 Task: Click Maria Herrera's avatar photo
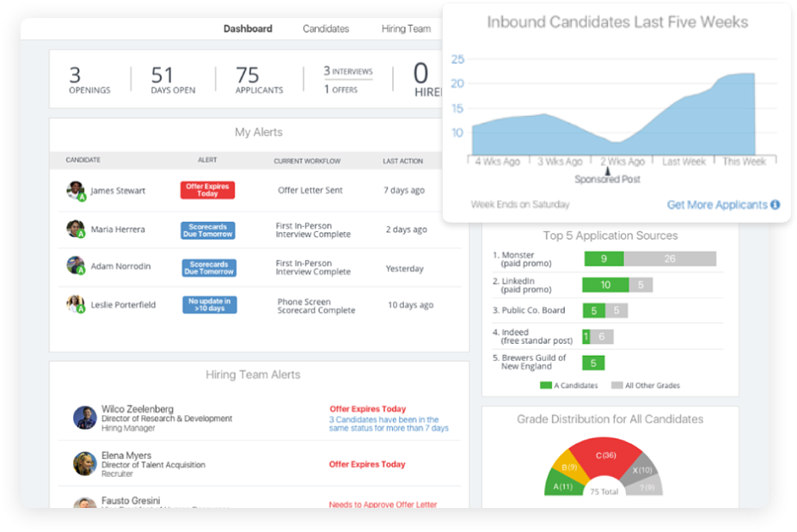click(x=76, y=229)
